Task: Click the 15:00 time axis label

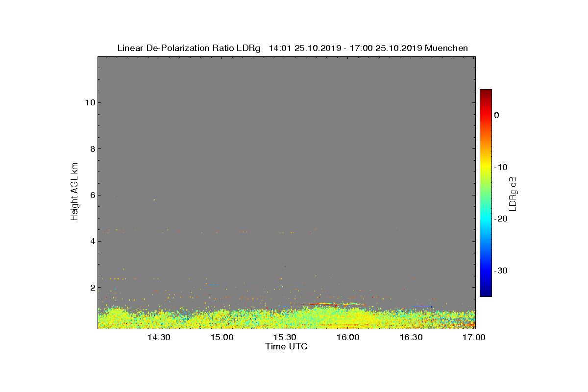Action: 222,338
